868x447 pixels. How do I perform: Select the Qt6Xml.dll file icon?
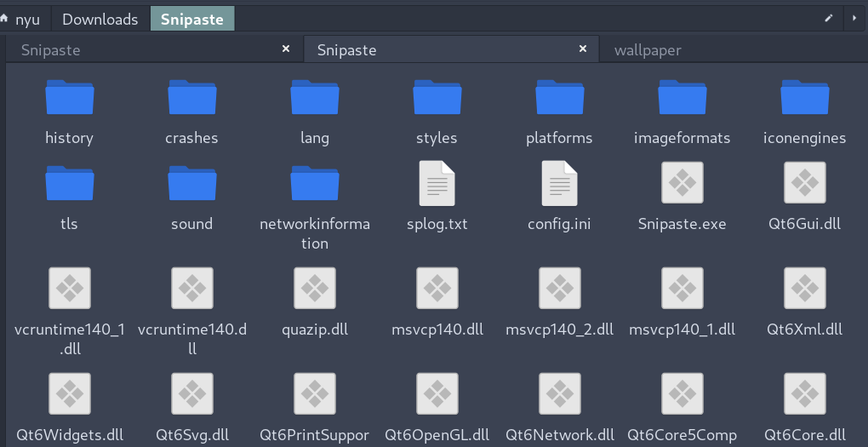click(805, 288)
